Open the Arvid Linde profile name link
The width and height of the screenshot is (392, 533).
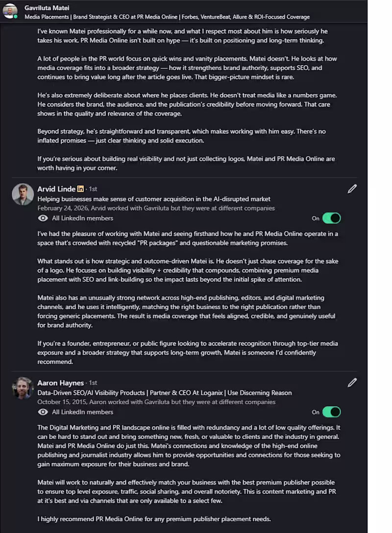56,189
